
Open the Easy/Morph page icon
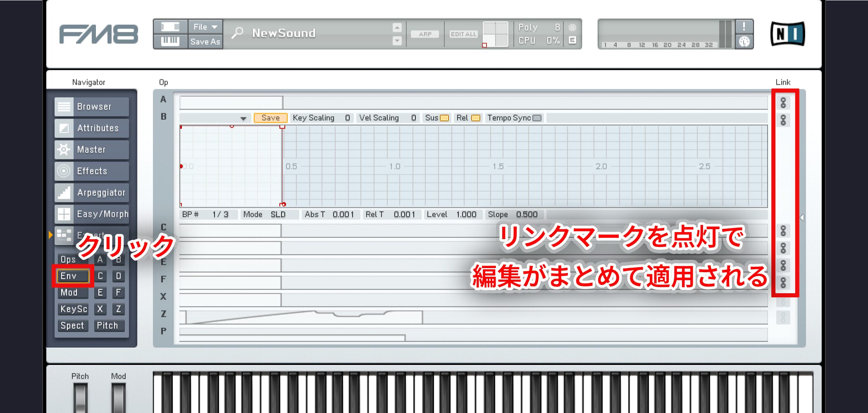click(x=64, y=214)
